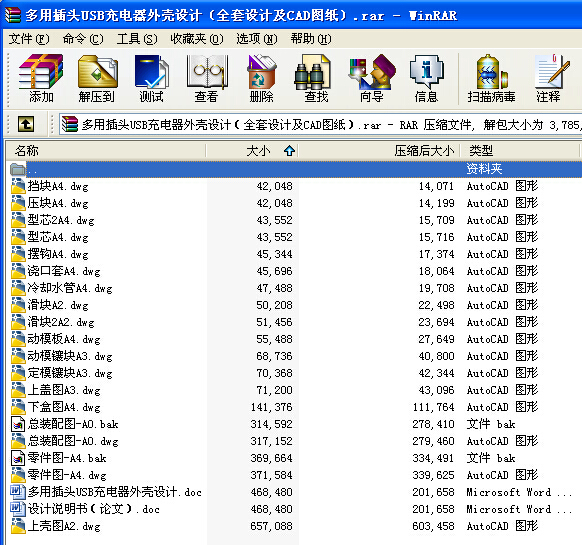Screen dimensions: 582x545
Task: Open the 文件(F) menu
Action: pos(29,39)
